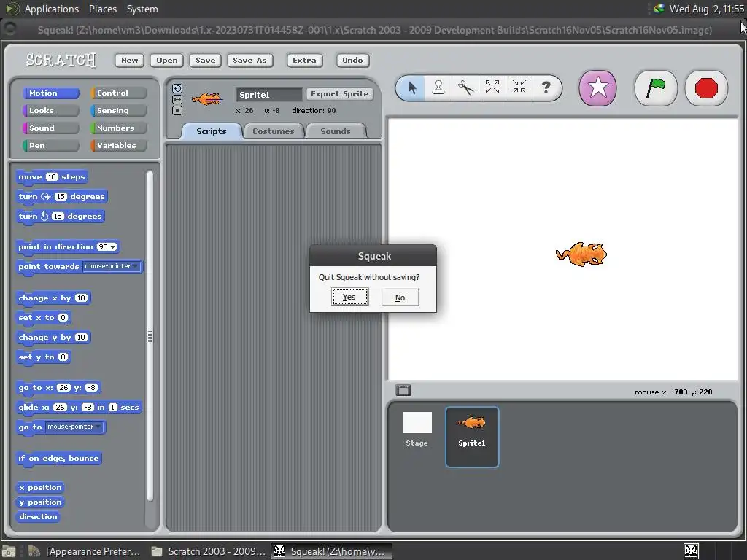Cancel quitting with the No button
The height and width of the screenshot is (560, 747).
400,297
